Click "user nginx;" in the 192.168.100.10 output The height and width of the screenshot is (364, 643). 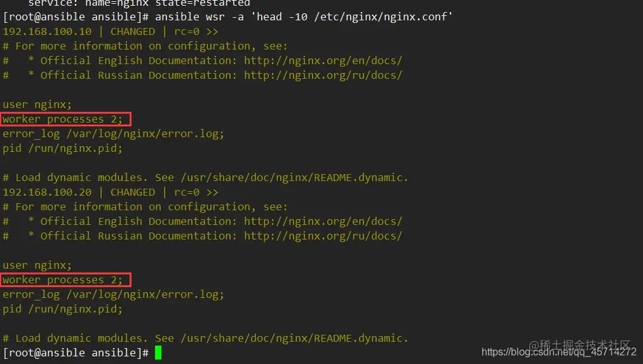(37, 105)
